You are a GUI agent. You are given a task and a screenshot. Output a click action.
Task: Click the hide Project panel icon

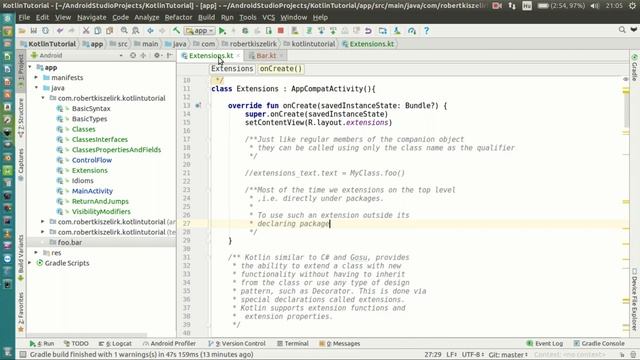click(170, 55)
